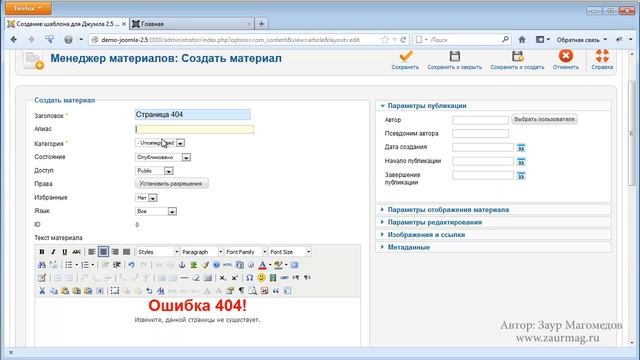640x360 pixels.
Task: Open the Paragraph format dropdown
Action: pyautogui.click(x=202, y=252)
